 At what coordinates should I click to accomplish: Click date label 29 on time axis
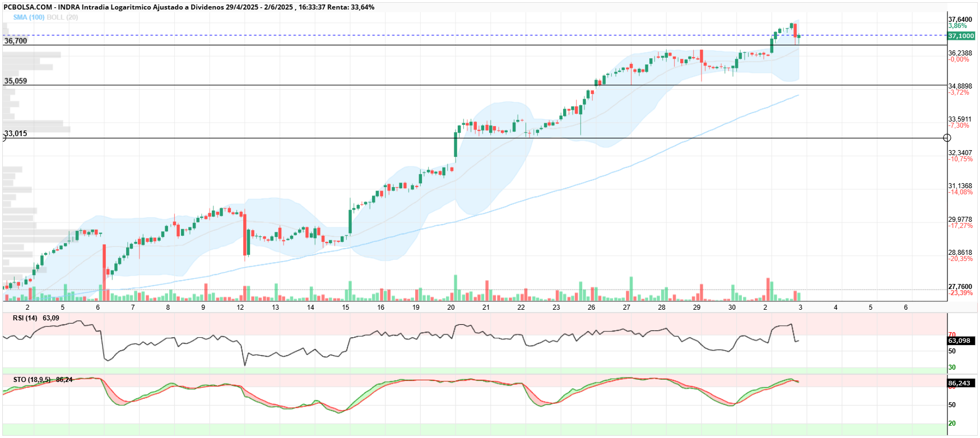point(696,307)
